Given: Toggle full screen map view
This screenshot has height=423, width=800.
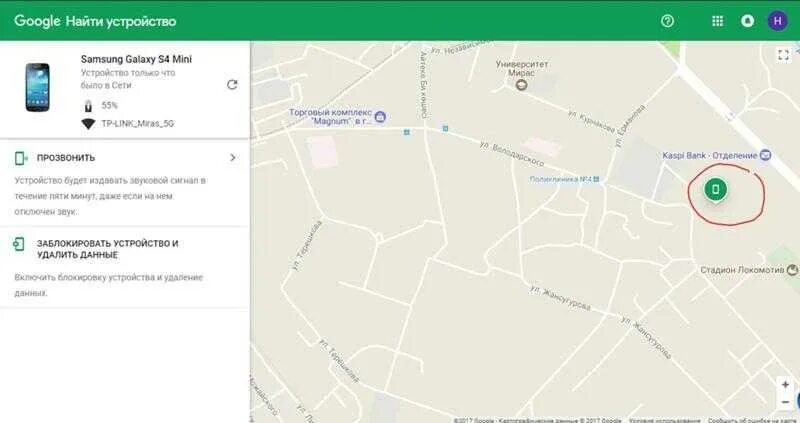Looking at the screenshot, I should click(x=783, y=55).
